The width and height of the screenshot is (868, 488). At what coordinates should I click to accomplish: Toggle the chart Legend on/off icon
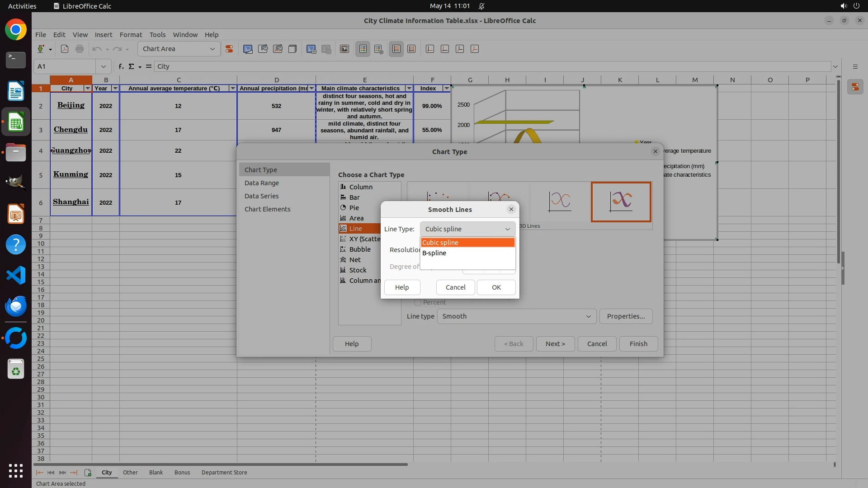[x=363, y=49]
